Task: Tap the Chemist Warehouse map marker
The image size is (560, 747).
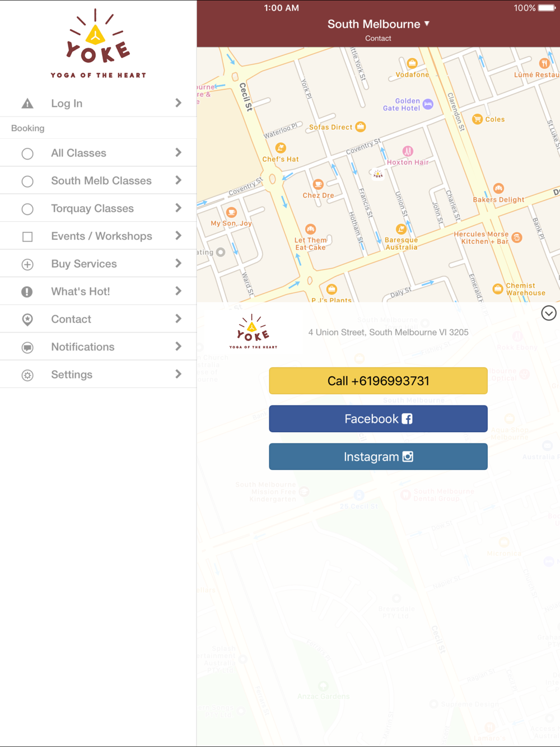Action: point(497,289)
